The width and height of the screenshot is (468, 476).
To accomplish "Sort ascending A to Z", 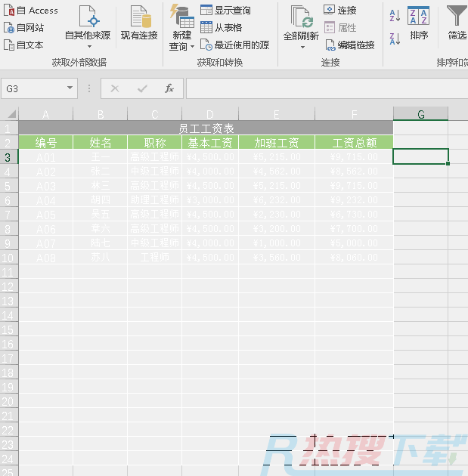I will click(x=395, y=15).
